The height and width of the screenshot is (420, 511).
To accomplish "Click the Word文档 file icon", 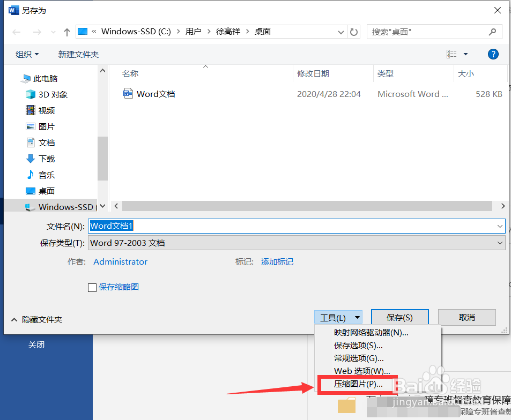I will tap(128, 93).
